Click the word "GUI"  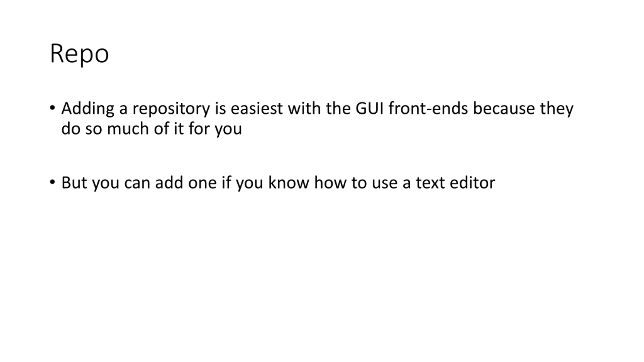tap(370, 109)
